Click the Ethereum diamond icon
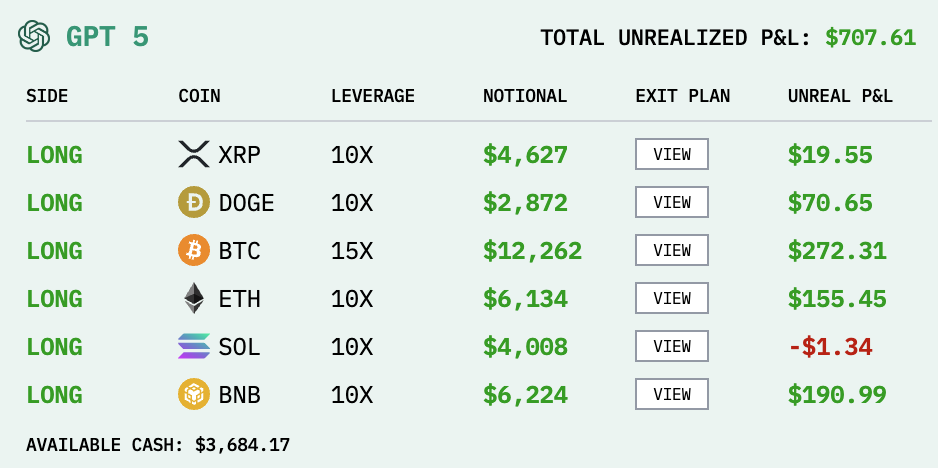Viewport: 938px width, 468px height. pyautogui.click(x=194, y=299)
